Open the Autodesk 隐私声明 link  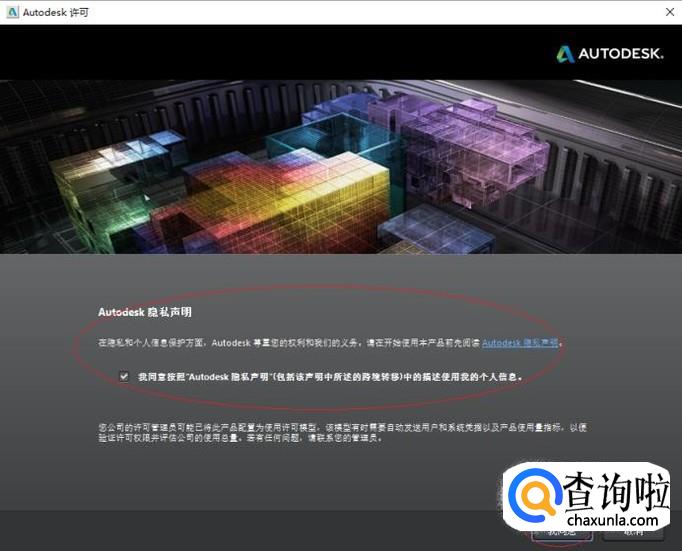click(x=520, y=343)
